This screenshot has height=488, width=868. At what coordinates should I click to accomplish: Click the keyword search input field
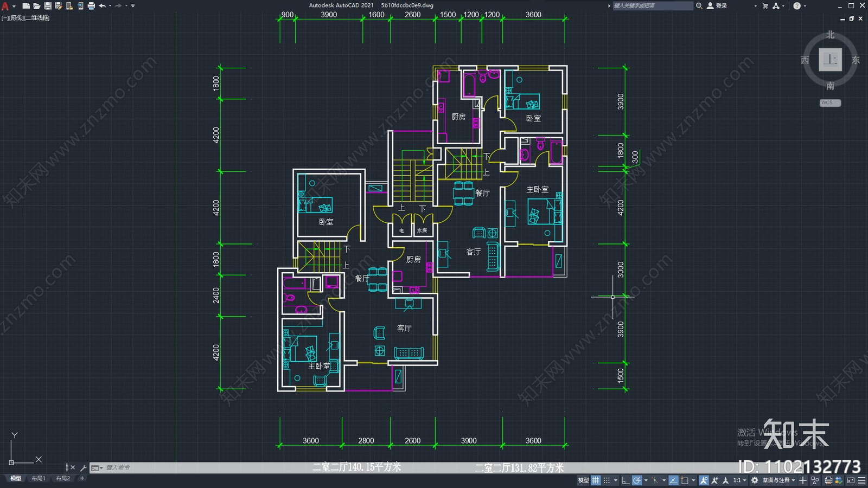coord(653,5)
